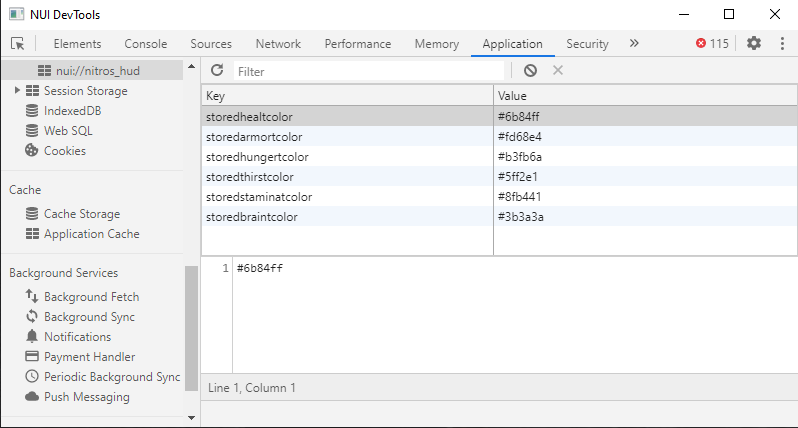The height and width of the screenshot is (428, 798).
Task: Click the Session Storage grid icon
Action: (x=32, y=91)
